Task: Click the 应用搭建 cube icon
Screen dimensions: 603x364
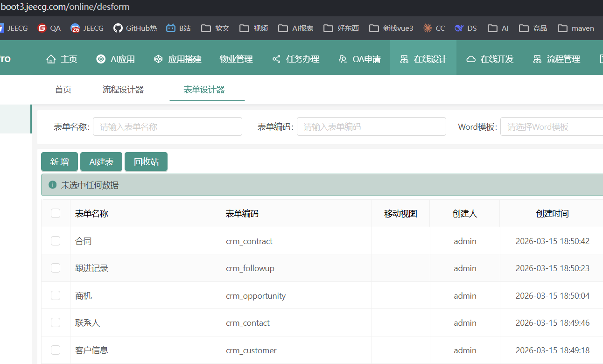Action: point(158,59)
